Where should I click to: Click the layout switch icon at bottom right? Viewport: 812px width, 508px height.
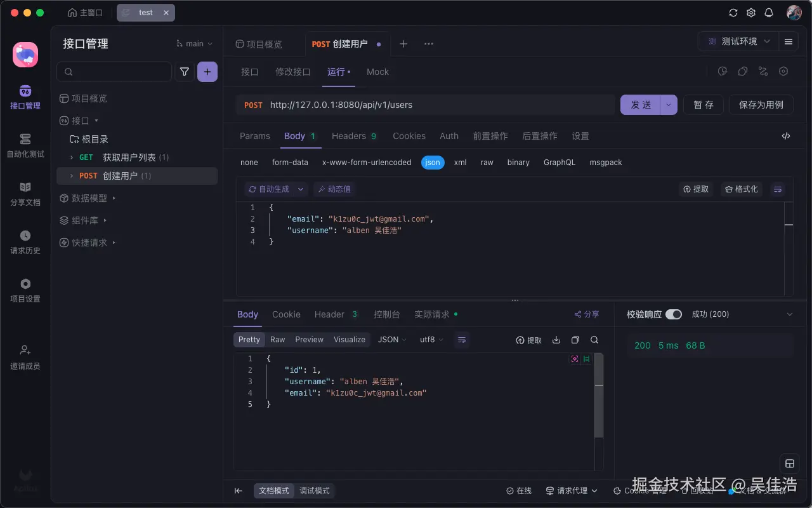click(x=790, y=464)
